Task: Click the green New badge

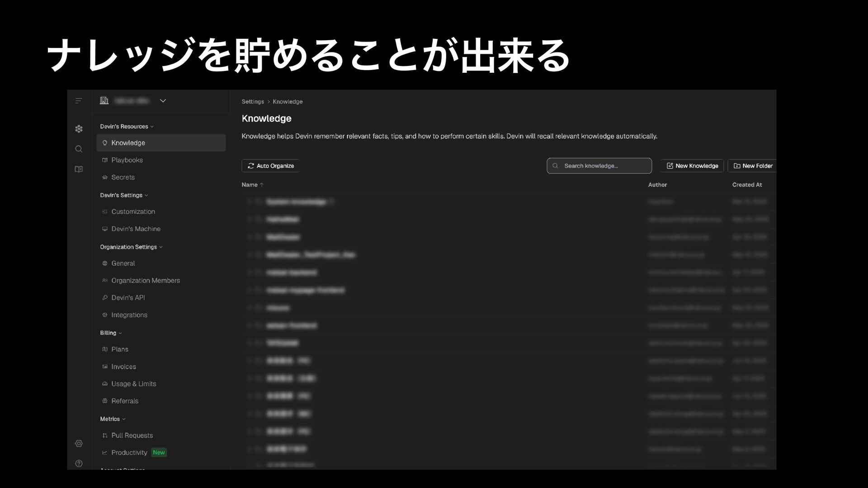Action: point(159,453)
